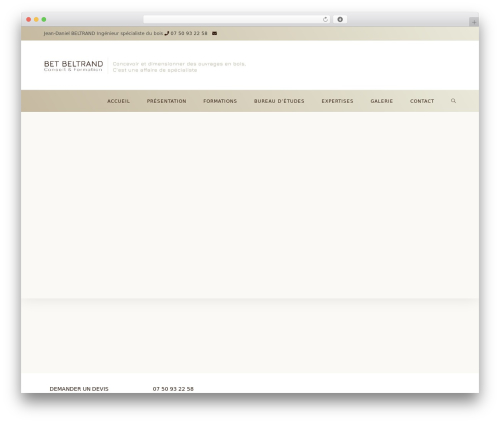This screenshot has height=423, width=500.
Task: Open the search magnifier in the navigation bar
Action: [x=453, y=101]
